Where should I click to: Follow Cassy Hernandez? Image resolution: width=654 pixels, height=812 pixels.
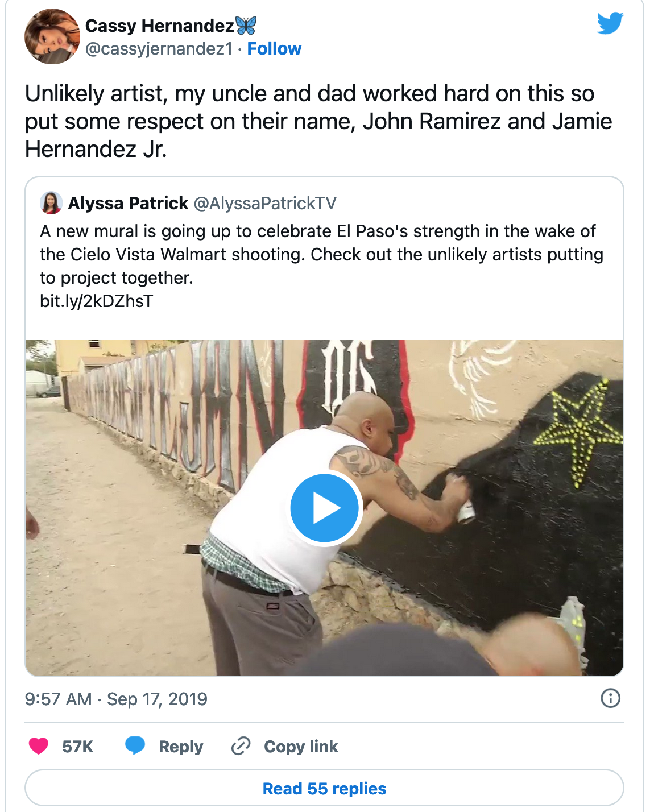coord(274,49)
